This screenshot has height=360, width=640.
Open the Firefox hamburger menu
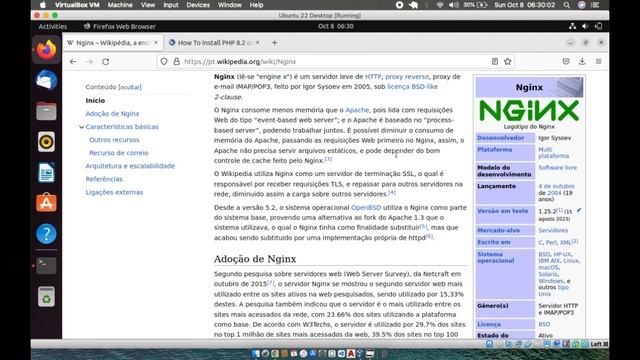(x=598, y=62)
